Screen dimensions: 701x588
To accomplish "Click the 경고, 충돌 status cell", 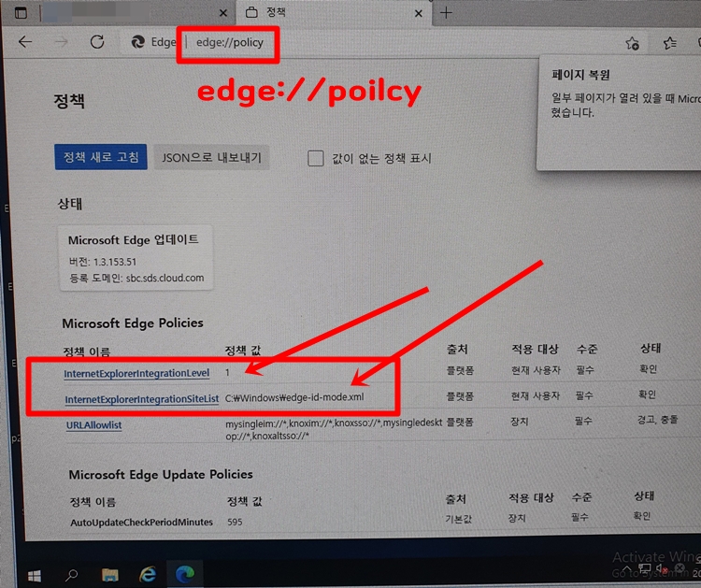I will click(657, 420).
